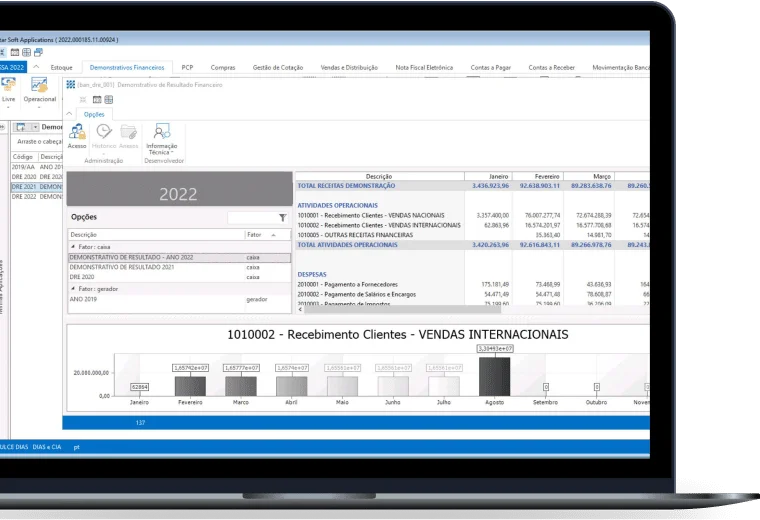Select the 'DRE 2020' caixa row in Opções
Image resolution: width=760 pixels, height=520 pixels.
(179, 277)
